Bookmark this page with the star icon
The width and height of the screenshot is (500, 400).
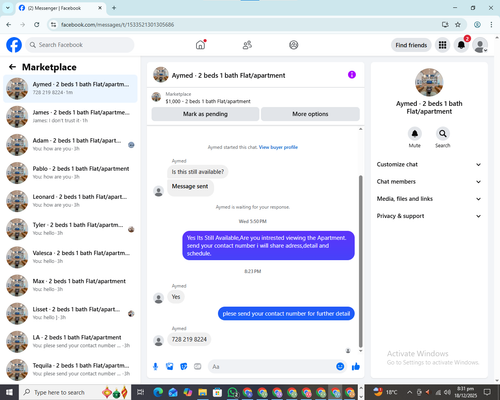(458, 25)
